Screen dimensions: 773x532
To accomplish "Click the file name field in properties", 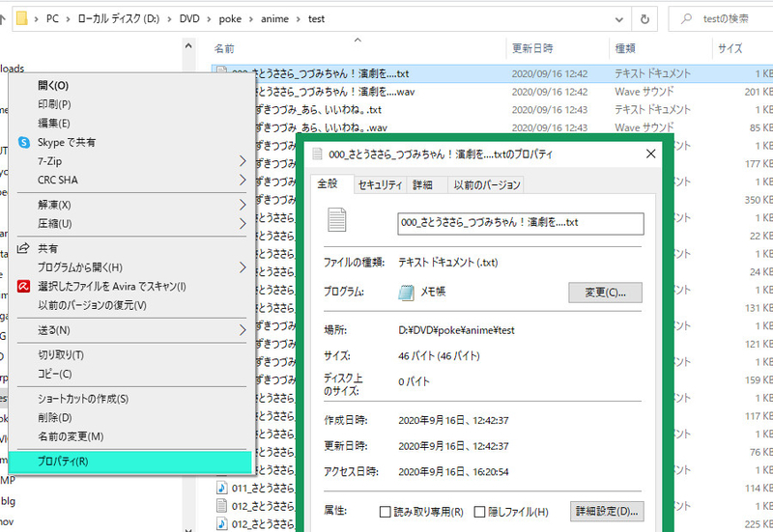I will pyautogui.click(x=521, y=223).
